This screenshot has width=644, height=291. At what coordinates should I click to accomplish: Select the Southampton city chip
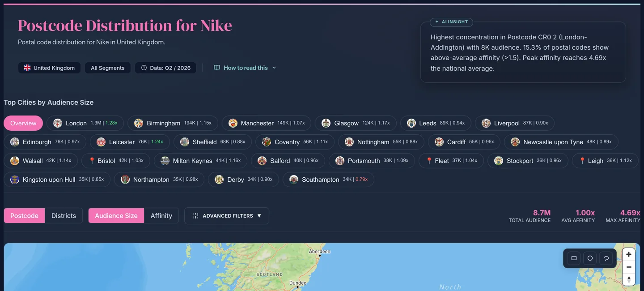(x=328, y=180)
